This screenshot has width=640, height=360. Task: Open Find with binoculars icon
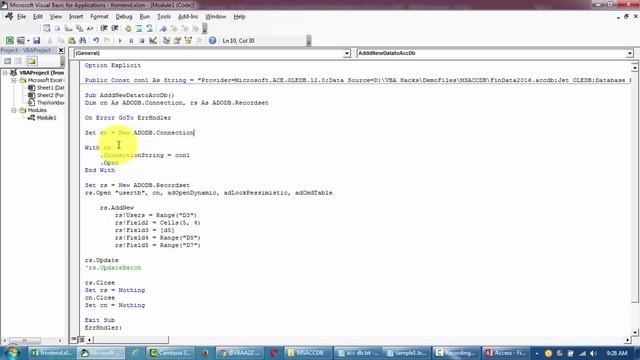tap(82, 40)
